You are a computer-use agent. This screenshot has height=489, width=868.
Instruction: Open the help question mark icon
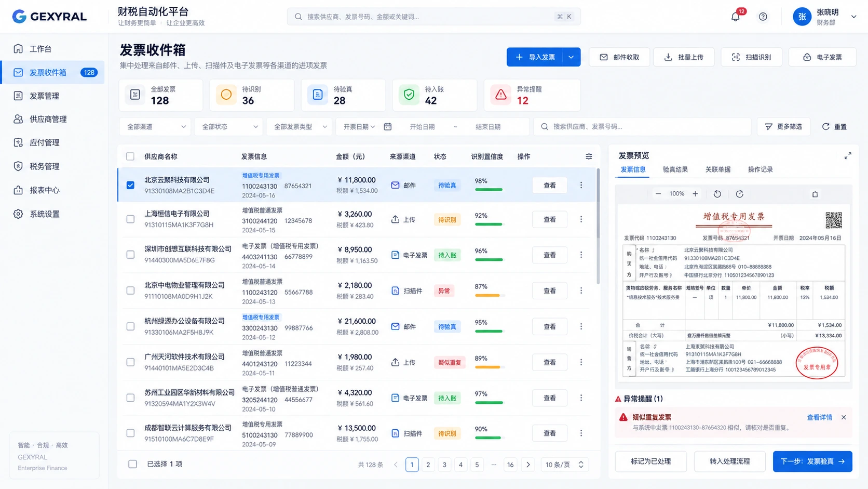tap(763, 17)
